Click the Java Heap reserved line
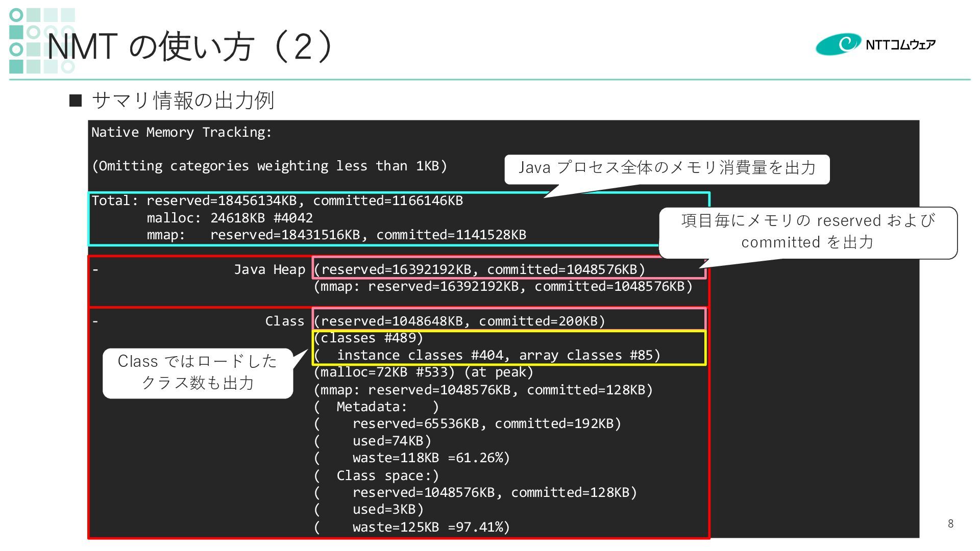The image size is (980, 551). [480, 269]
